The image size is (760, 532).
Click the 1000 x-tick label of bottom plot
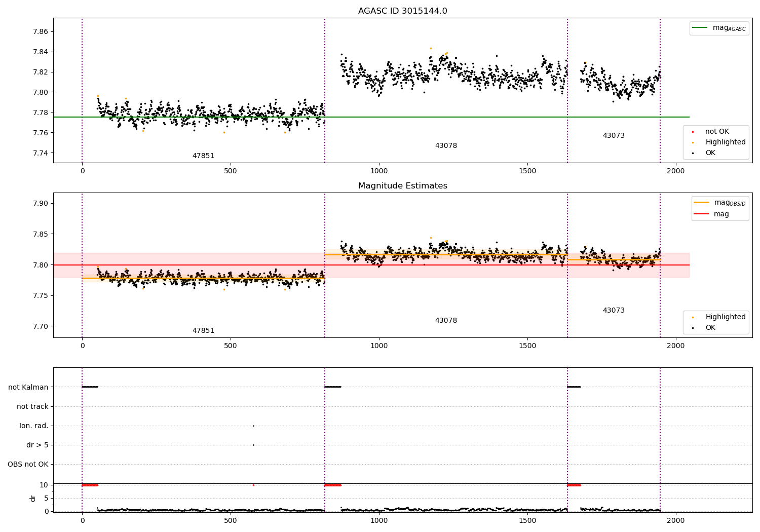pyautogui.click(x=379, y=521)
